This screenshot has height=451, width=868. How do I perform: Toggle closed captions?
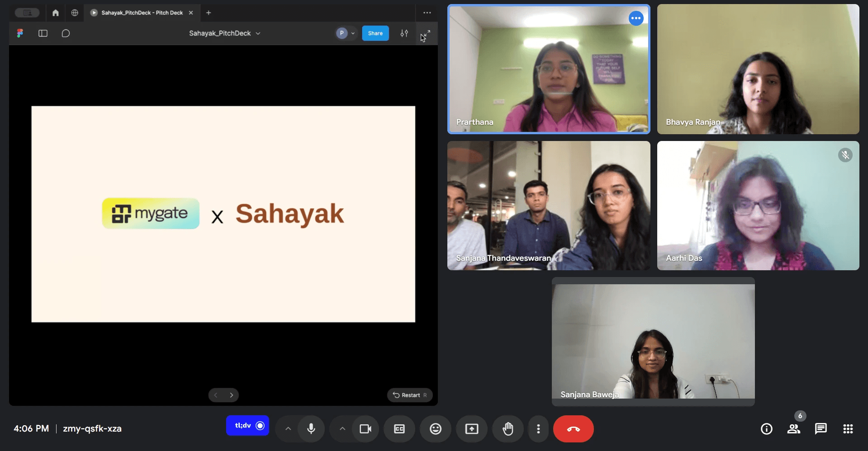[x=399, y=429]
